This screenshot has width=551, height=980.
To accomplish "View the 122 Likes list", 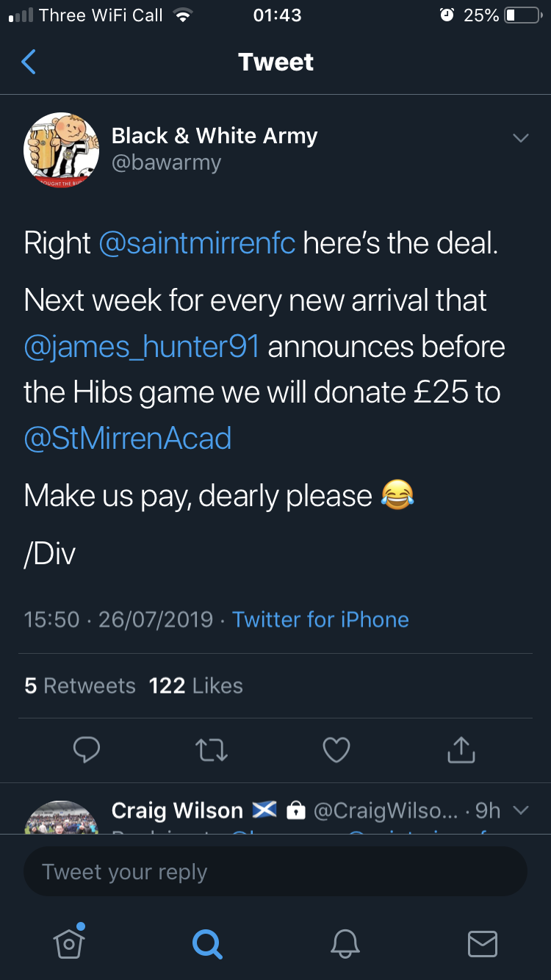I will (195, 685).
